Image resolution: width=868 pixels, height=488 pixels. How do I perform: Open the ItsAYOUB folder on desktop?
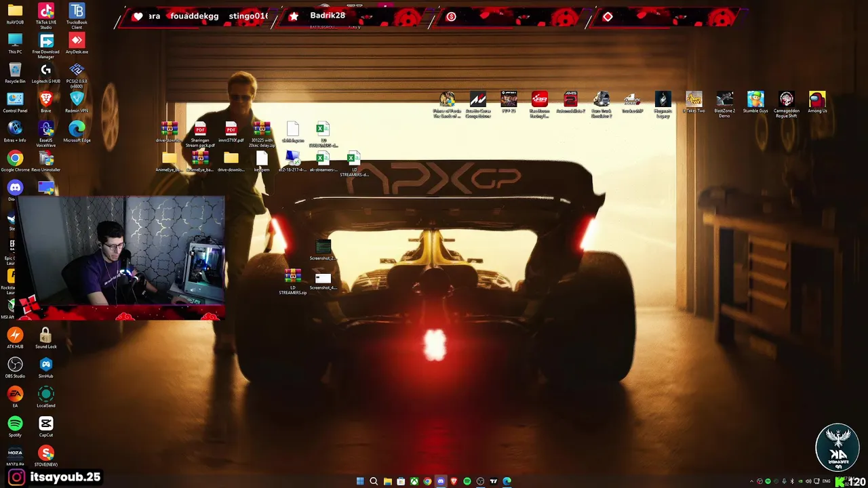[15, 14]
